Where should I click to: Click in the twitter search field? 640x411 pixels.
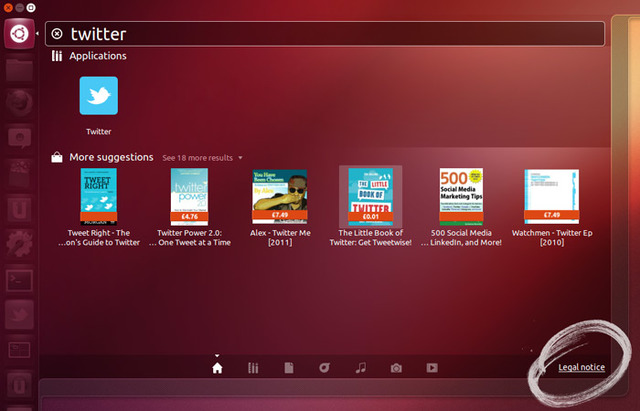[x=324, y=34]
